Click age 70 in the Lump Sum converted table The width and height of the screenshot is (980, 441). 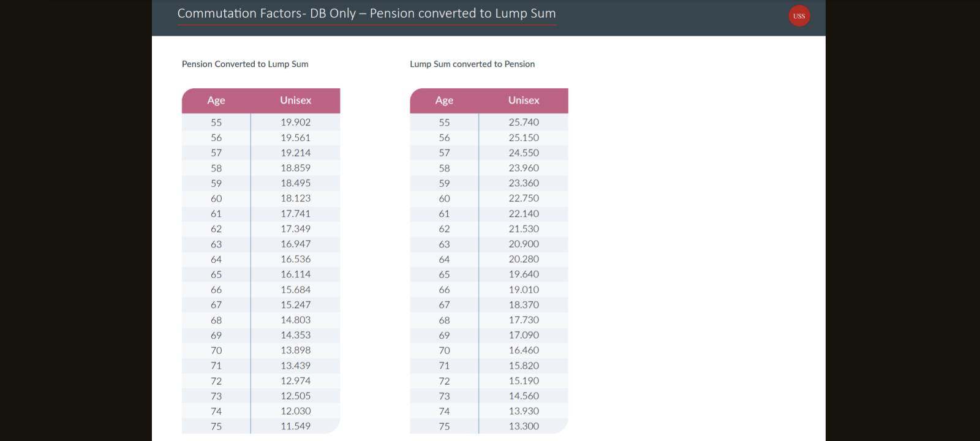444,350
